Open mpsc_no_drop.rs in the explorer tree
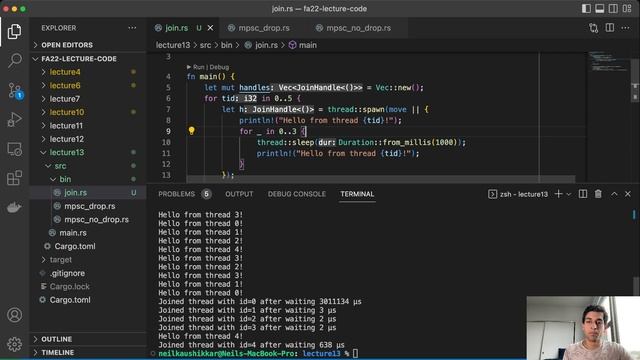 88,219
